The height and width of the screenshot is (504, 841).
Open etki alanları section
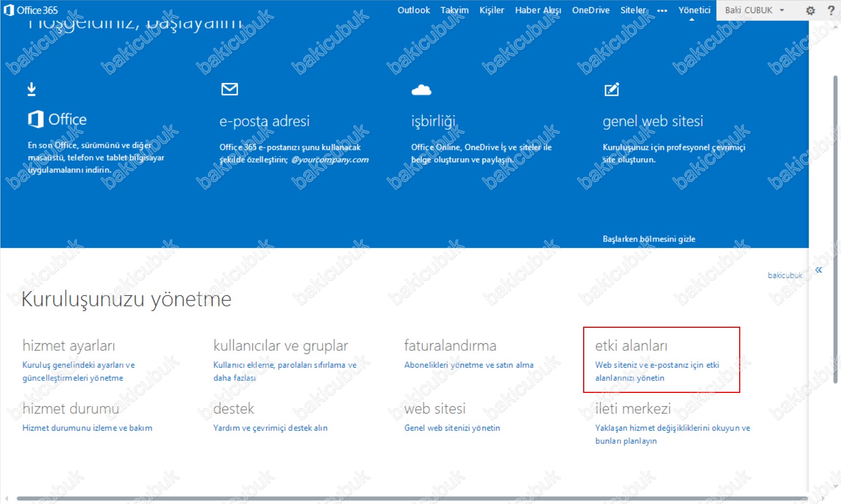(x=631, y=346)
